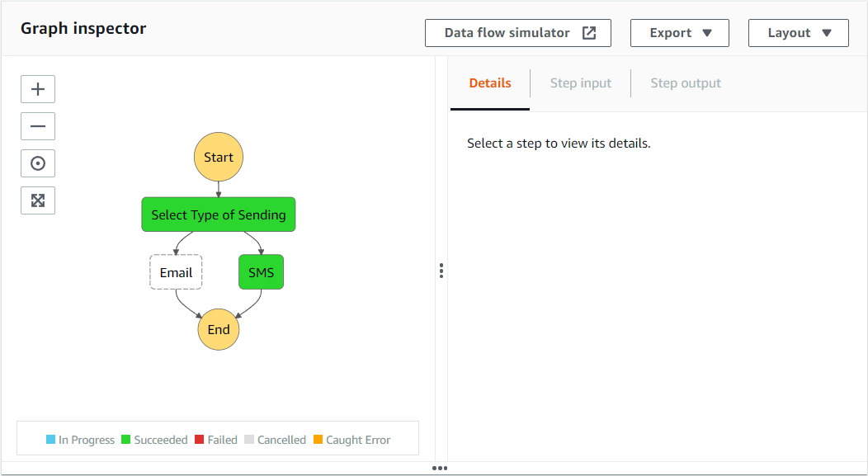Select the Email step node
The width and height of the screenshot is (868, 476).
(176, 272)
